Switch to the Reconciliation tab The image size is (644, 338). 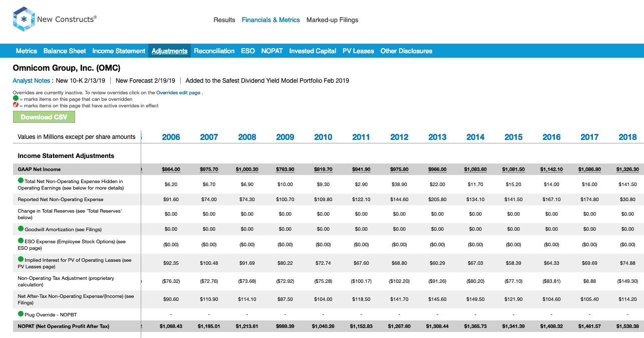(214, 51)
